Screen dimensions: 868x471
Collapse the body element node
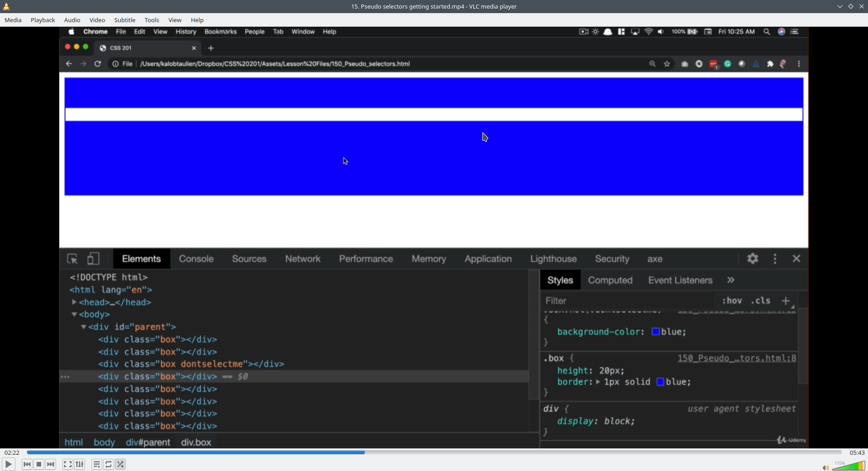click(x=74, y=315)
